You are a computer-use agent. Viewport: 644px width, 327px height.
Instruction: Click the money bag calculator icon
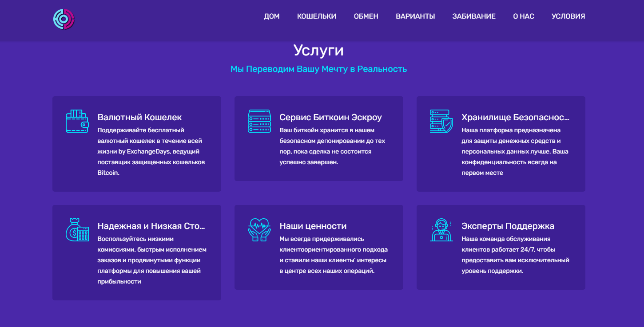pyautogui.click(x=77, y=229)
